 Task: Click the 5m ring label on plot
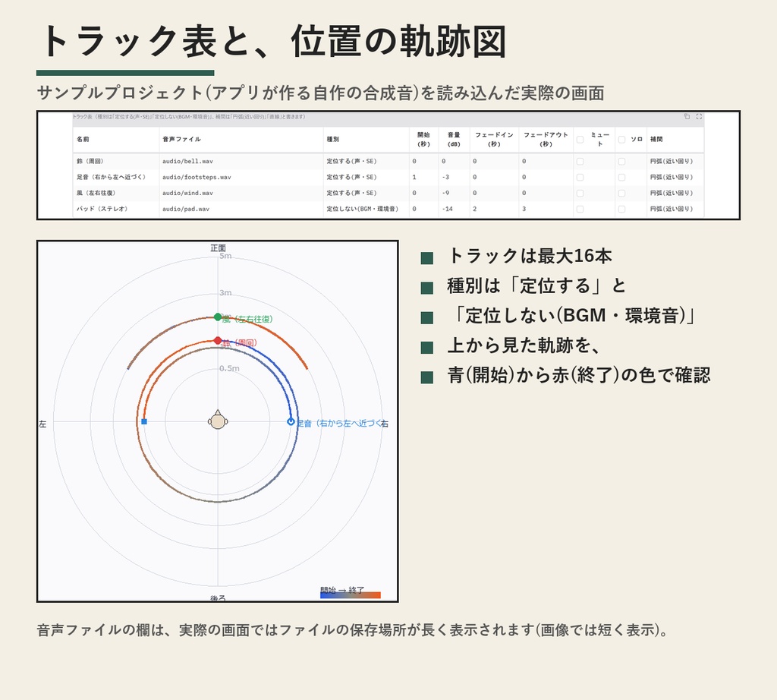pyautogui.click(x=225, y=257)
